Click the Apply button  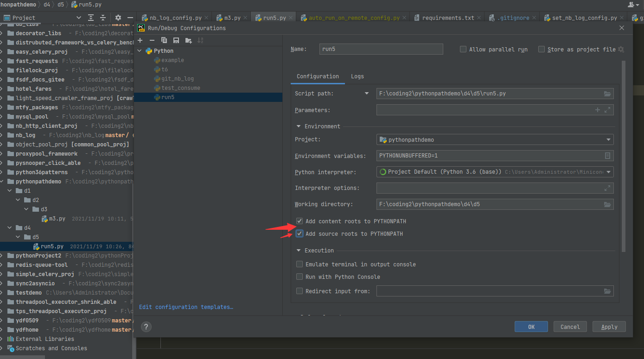[x=609, y=327]
